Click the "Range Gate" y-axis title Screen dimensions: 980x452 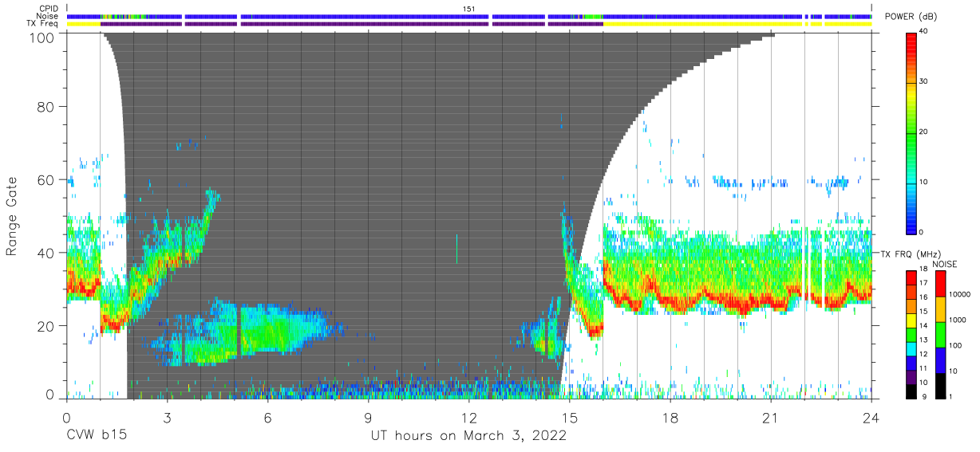[x=13, y=216]
